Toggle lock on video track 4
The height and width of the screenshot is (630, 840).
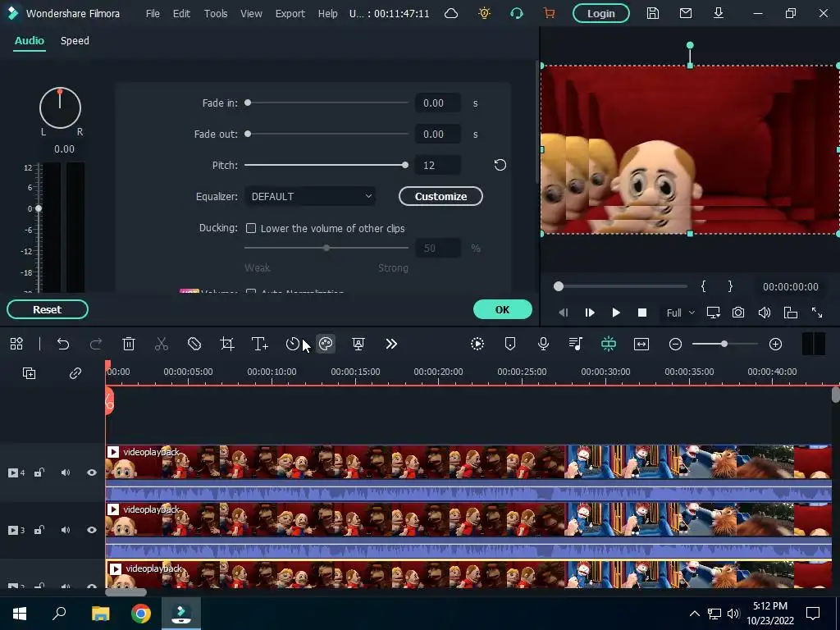[x=39, y=472]
